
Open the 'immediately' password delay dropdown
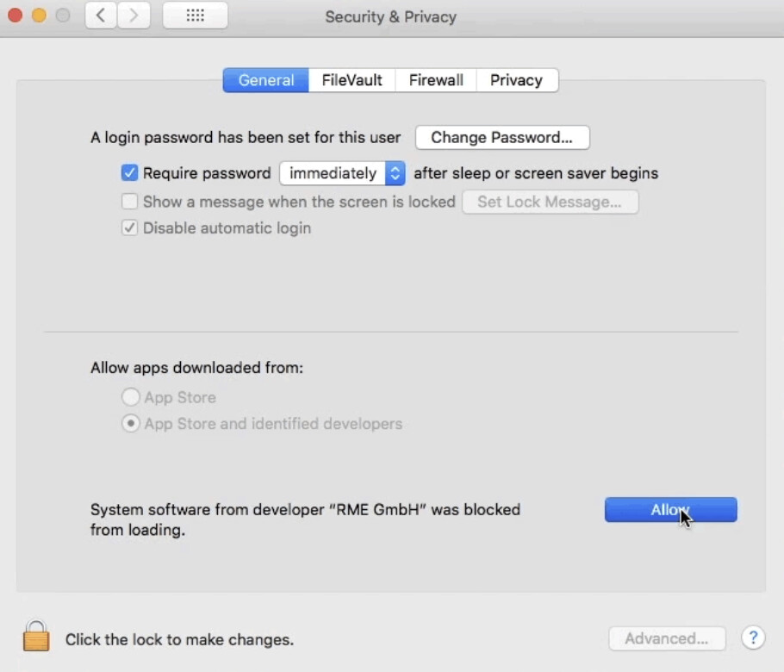(342, 173)
